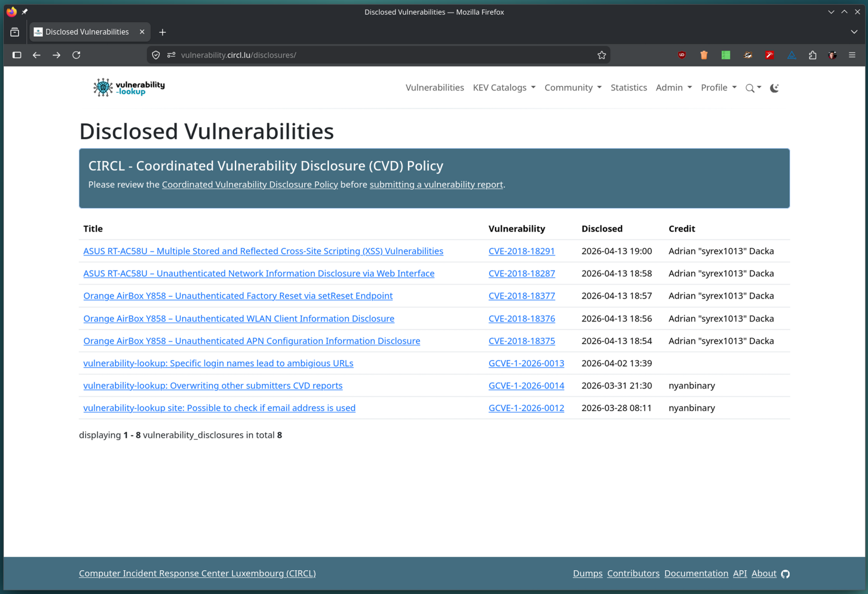Reload the page
Image resolution: width=868 pixels, height=594 pixels.
pyautogui.click(x=77, y=55)
